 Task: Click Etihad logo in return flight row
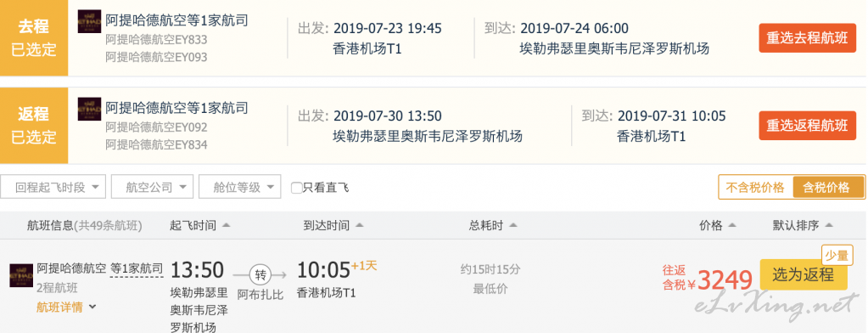[x=89, y=109]
